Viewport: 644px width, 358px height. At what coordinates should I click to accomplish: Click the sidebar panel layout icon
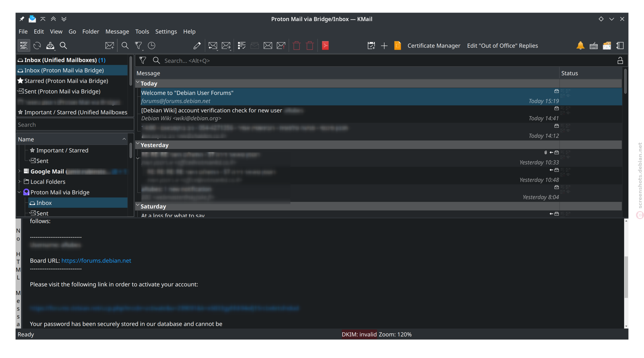[x=620, y=46]
